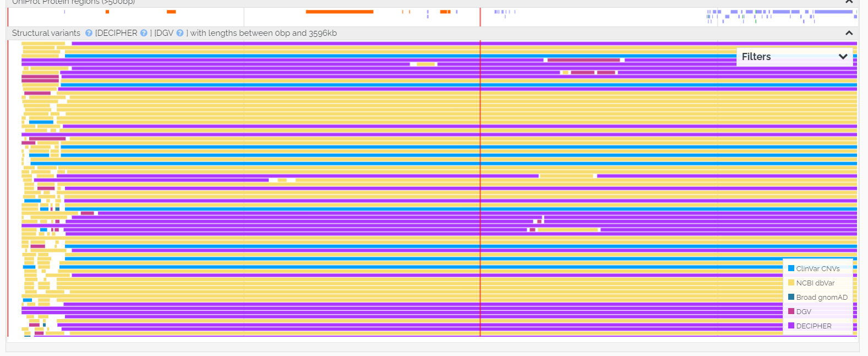Collapse the UniProt Protein regions track

tap(849, 2)
